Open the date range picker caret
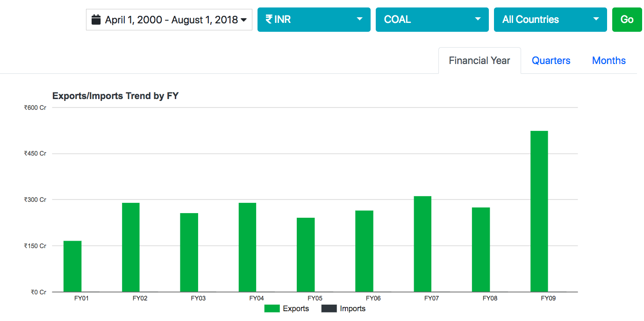This screenshot has height=321, width=644. [243, 20]
